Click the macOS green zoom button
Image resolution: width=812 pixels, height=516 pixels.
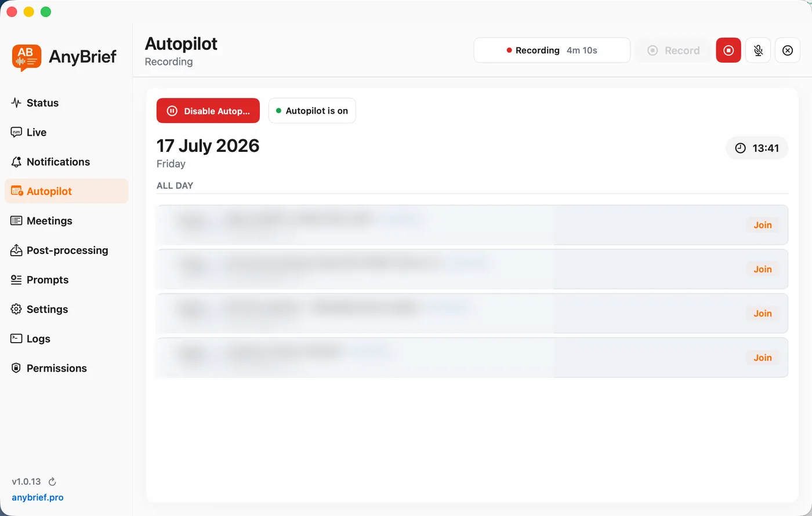click(46, 12)
